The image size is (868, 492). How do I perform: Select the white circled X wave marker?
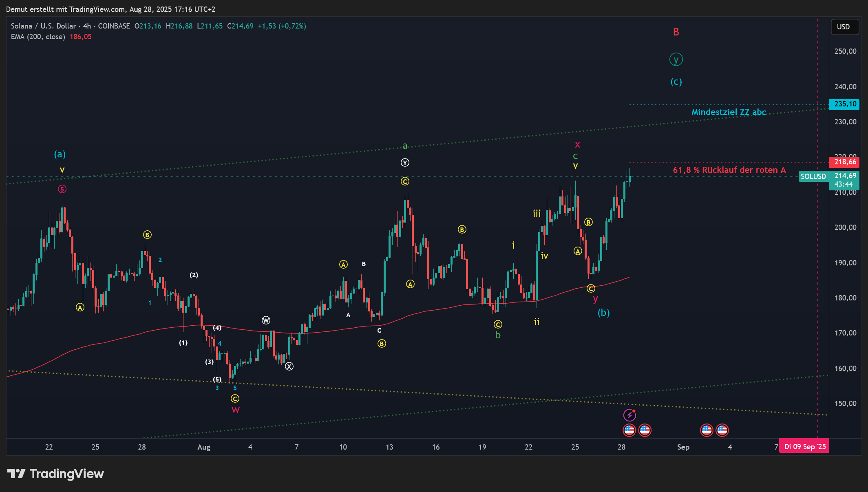pos(289,366)
